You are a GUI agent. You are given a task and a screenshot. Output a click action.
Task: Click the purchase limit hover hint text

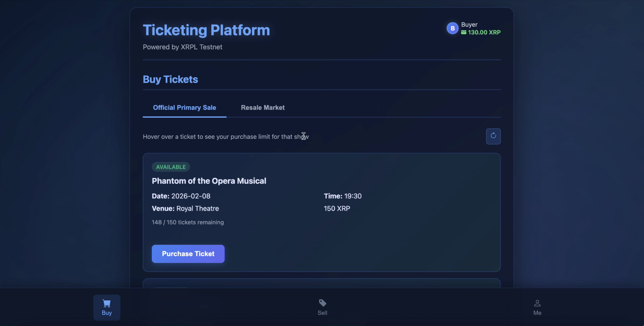click(226, 137)
